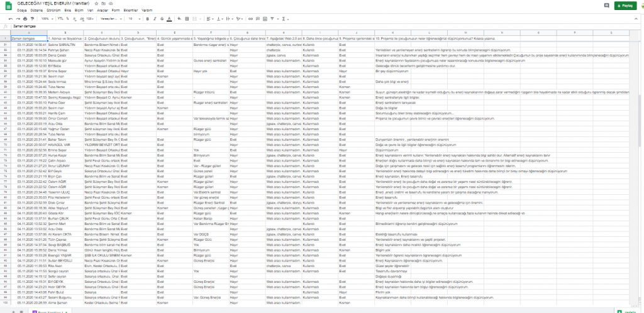The height and width of the screenshot is (313, 644).
Task: Toggle bold formatting
Action: (x=147, y=19)
